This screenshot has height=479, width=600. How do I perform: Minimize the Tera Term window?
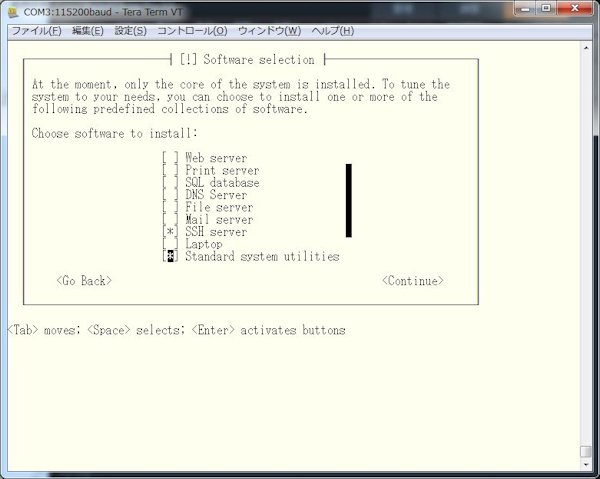[526, 9]
